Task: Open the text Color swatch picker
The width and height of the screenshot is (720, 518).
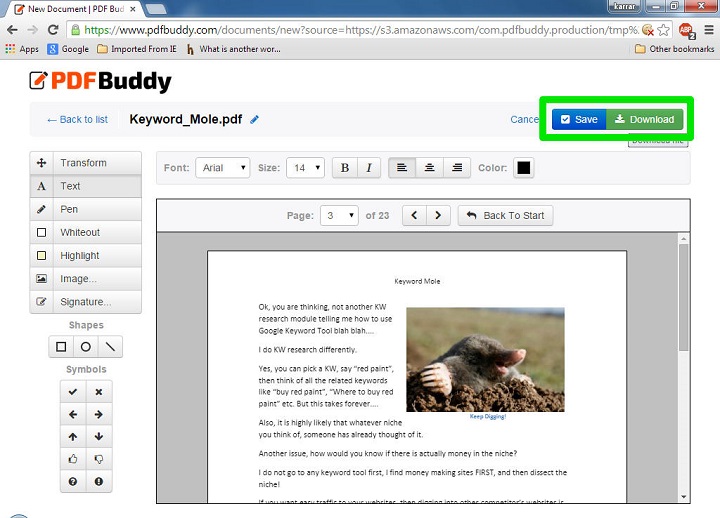Action: [x=523, y=168]
